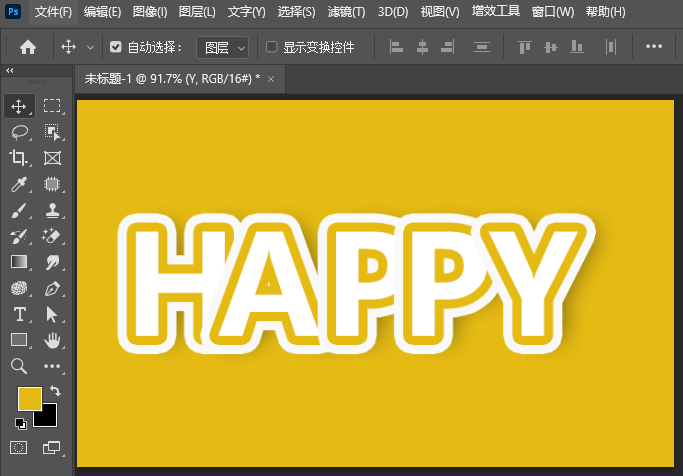
Task: Enable the 显示变换控件 checkbox
Action: click(271, 47)
